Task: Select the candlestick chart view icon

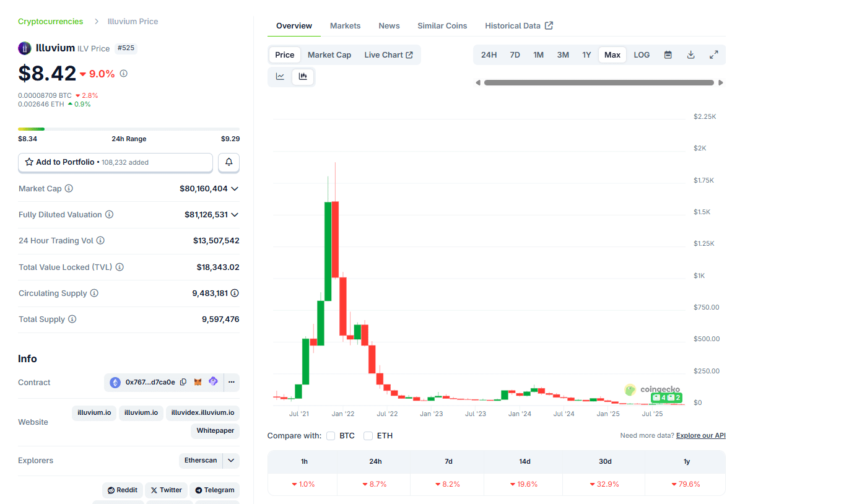Action: click(x=302, y=76)
